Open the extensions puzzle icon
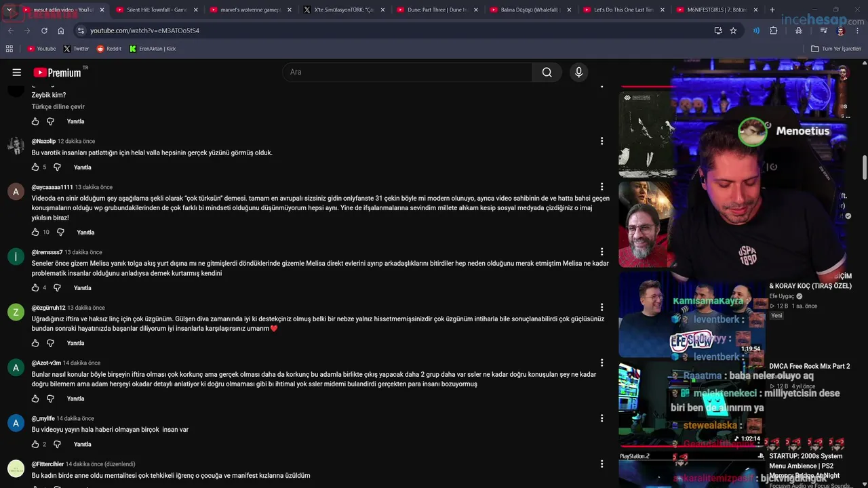The image size is (868, 488). click(x=773, y=30)
